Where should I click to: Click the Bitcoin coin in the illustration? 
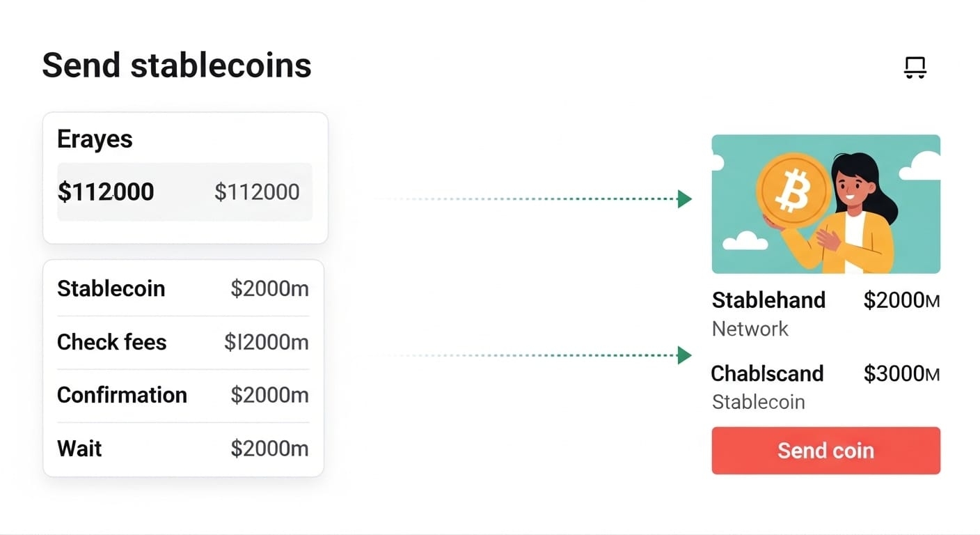pyautogui.click(x=793, y=189)
